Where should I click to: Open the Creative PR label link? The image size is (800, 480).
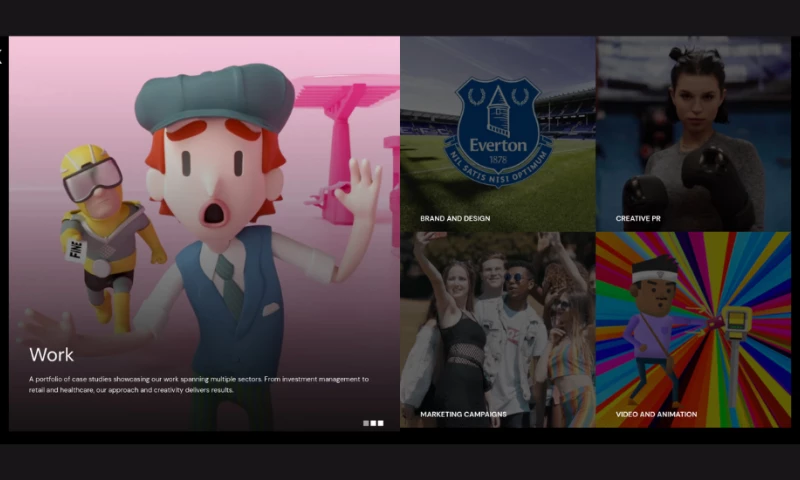click(637, 218)
